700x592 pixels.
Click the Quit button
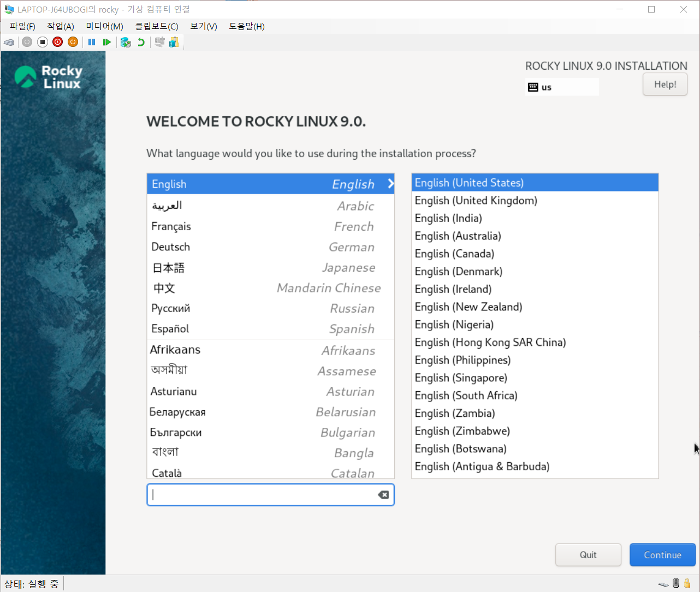588,555
